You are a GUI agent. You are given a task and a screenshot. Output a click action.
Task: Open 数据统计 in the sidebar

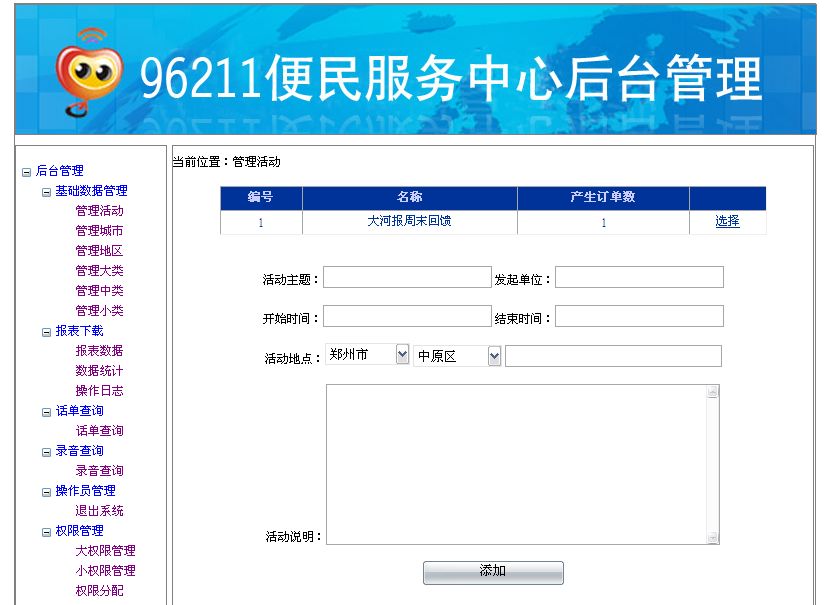[x=99, y=371]
